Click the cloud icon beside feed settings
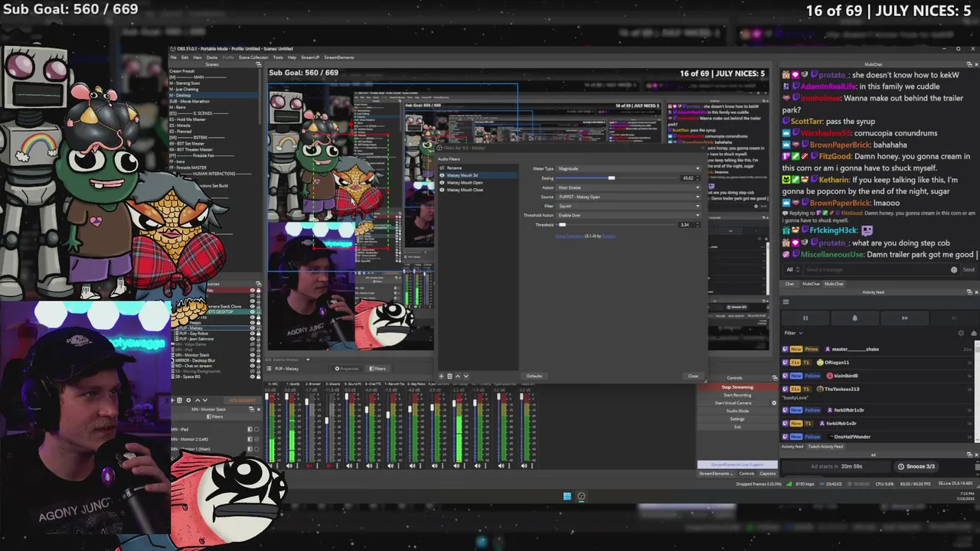980x551 pixels. click(974, 333)
